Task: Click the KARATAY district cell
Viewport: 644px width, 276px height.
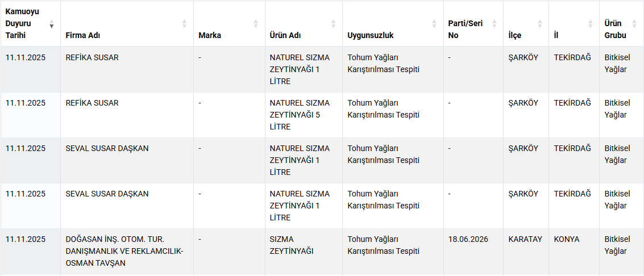Action: pyautogui.click(x=525, y=239)
